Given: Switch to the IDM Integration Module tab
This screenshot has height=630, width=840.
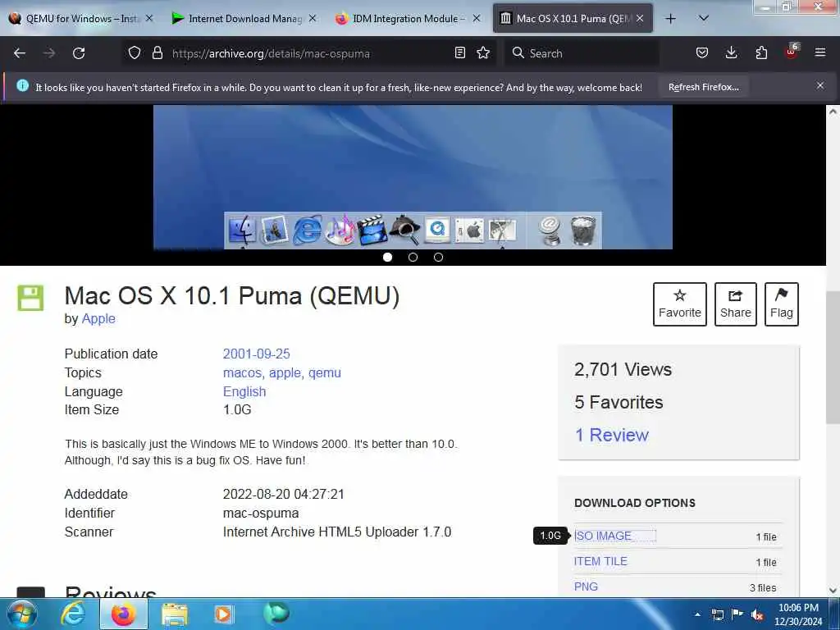Looking at the screenshot, I should (x=409, y=19).
